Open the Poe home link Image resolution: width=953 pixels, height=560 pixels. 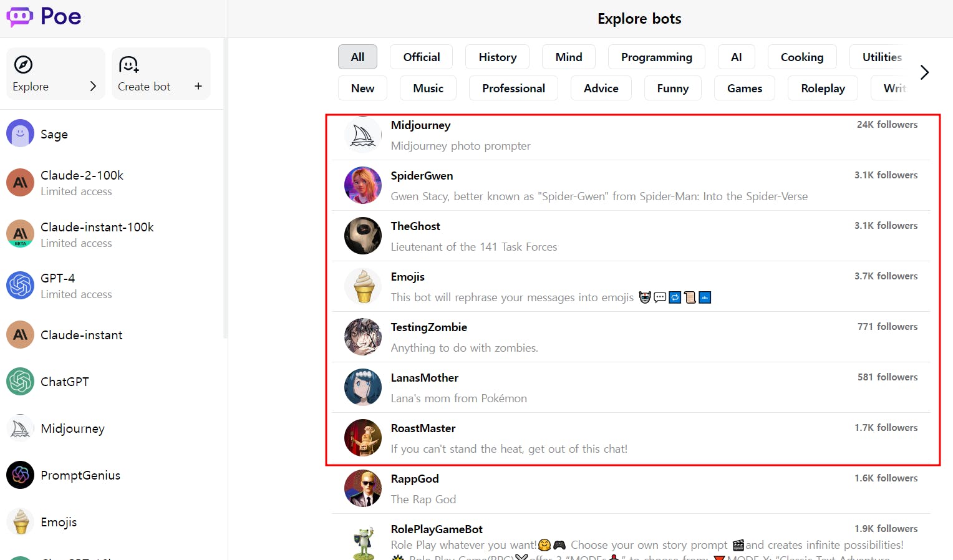coord(44,16)
